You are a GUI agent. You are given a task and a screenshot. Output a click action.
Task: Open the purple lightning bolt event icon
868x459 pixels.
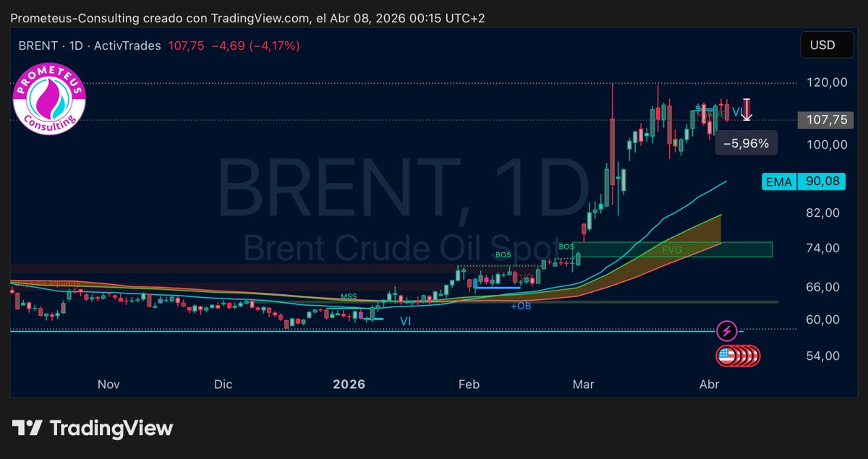tap(727, 332)
